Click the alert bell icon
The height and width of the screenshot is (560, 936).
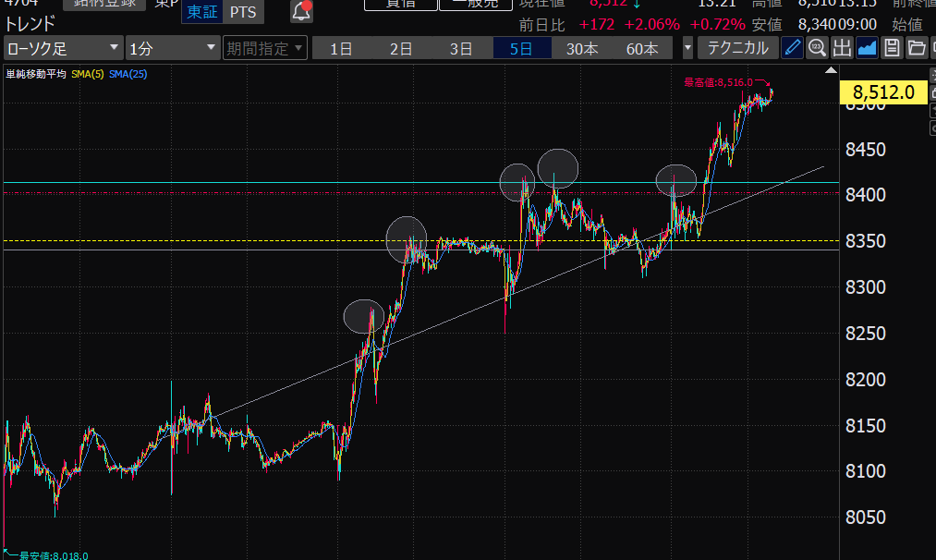pos(301,12)
